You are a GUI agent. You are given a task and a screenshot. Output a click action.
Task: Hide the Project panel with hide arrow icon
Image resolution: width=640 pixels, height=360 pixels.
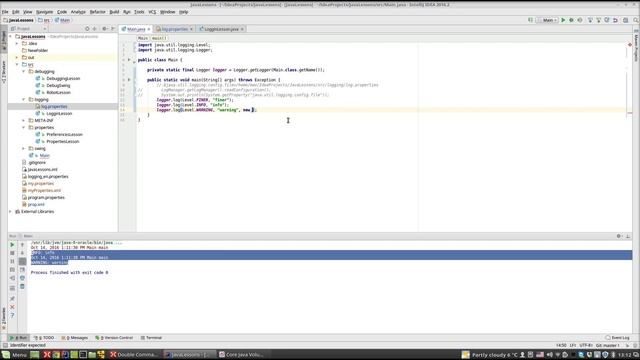pos(113,29)
